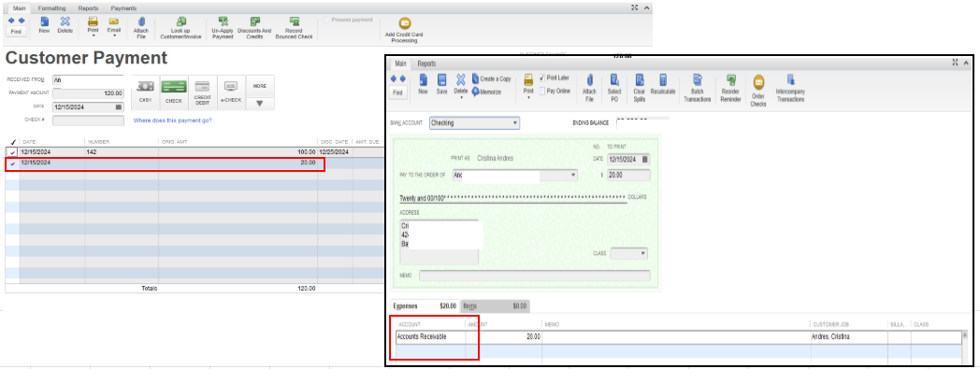Click the Select PO icon
Image resolution: width=980 pixels, height=369 pixels.
[x=613, y=79]
